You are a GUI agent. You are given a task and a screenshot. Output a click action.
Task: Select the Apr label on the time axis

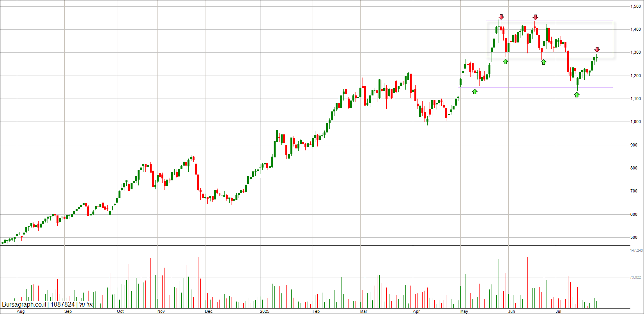pyautogui.click(x=416, y=312)
